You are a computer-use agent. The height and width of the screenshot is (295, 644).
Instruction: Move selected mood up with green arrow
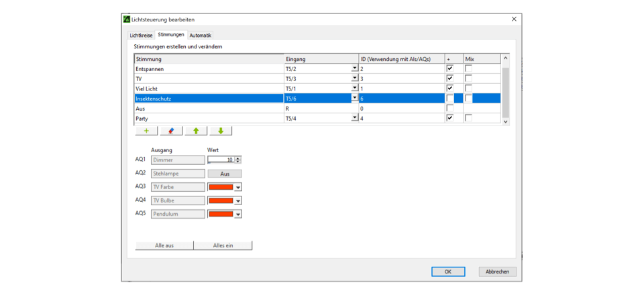[196, 131]
